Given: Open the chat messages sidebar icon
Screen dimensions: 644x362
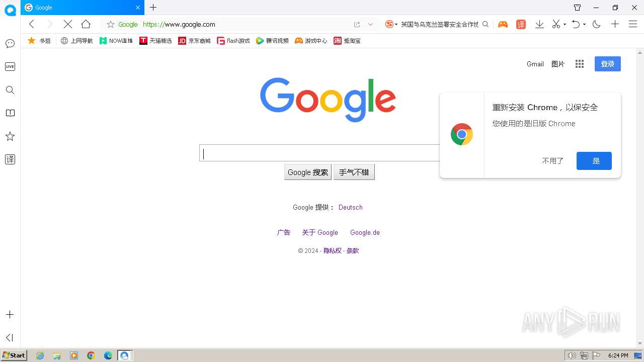Looking at the screenshot, I should pyautogui.click(x=10, y=44).
